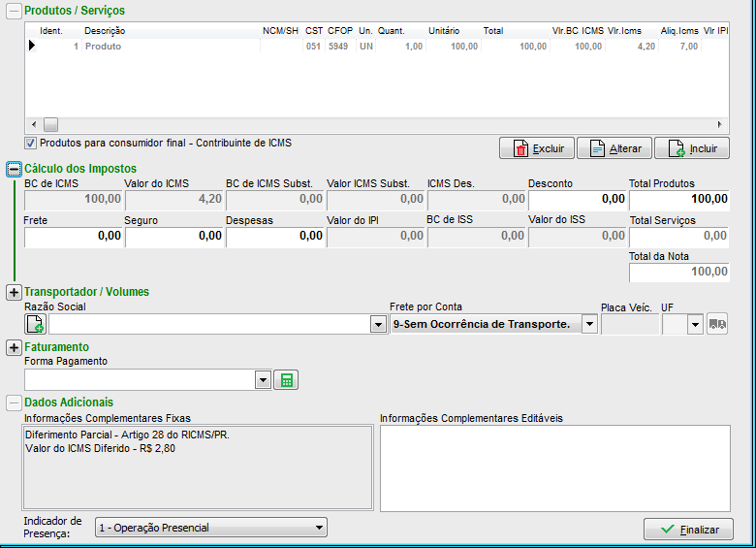Open the payment calculator icon
This screenshot has height=548, width=756.
click(x=286, y=380)
